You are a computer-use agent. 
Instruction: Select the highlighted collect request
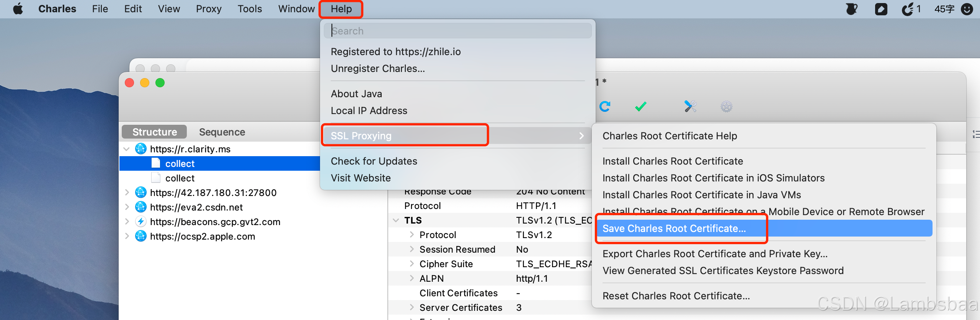pyautogui.click(x=220, y=163)
